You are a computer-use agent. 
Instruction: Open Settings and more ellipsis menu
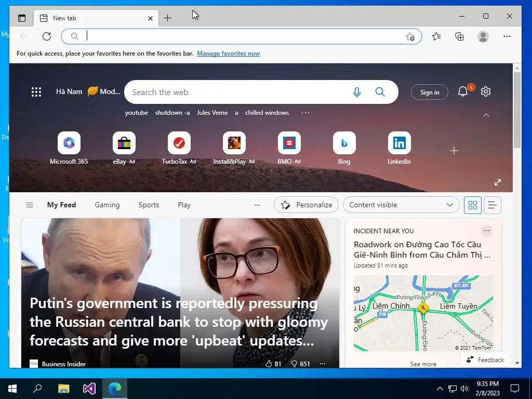(507, 36)
